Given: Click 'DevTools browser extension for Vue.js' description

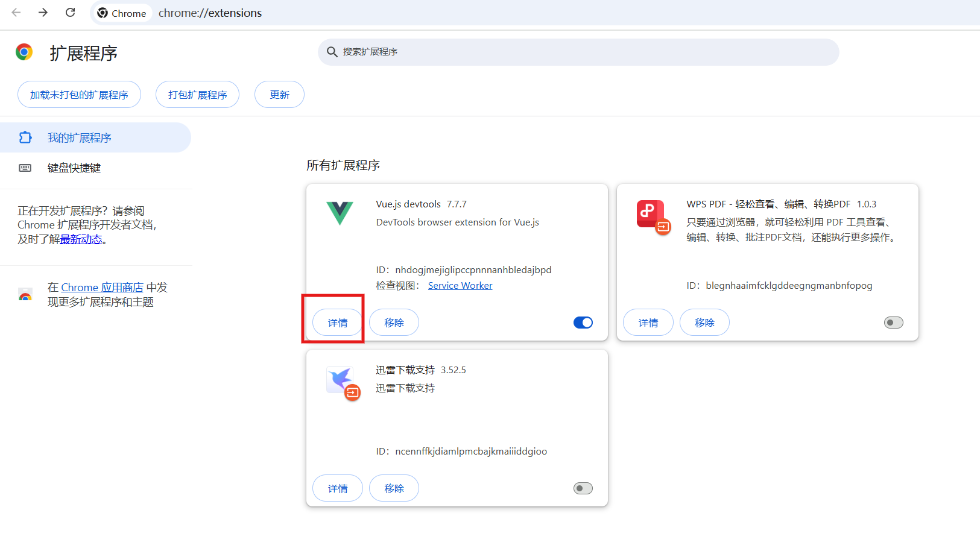Looking at the screenshot, I should point(457,222).
